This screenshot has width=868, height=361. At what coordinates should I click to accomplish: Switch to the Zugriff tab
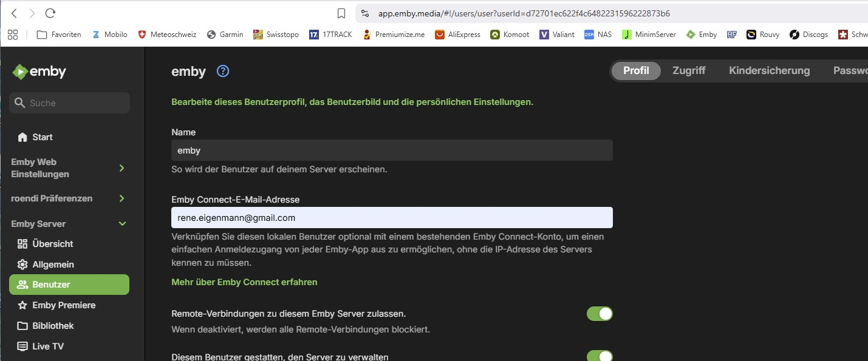click(x=689, y=71)
